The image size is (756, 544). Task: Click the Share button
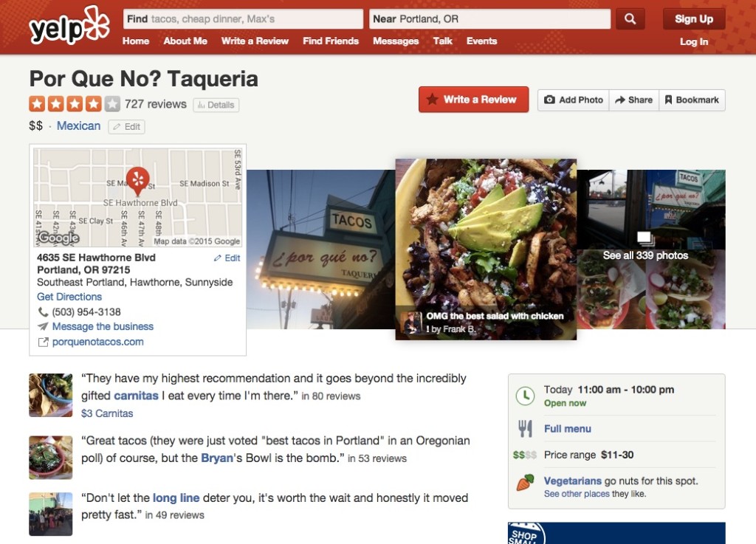pos(633,100)
